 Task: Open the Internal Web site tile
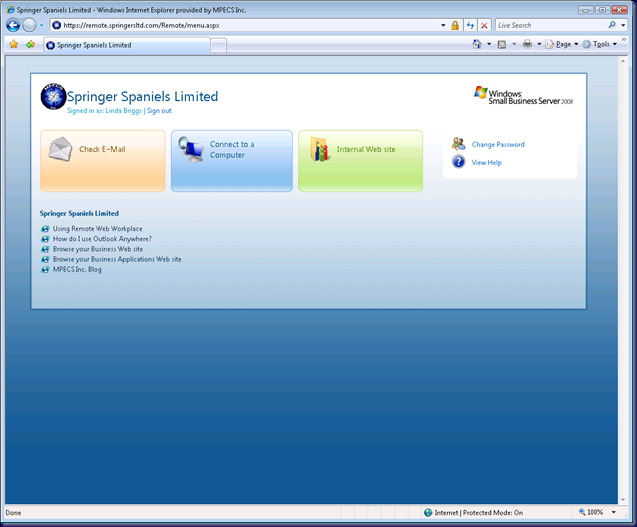click(360, 160)
